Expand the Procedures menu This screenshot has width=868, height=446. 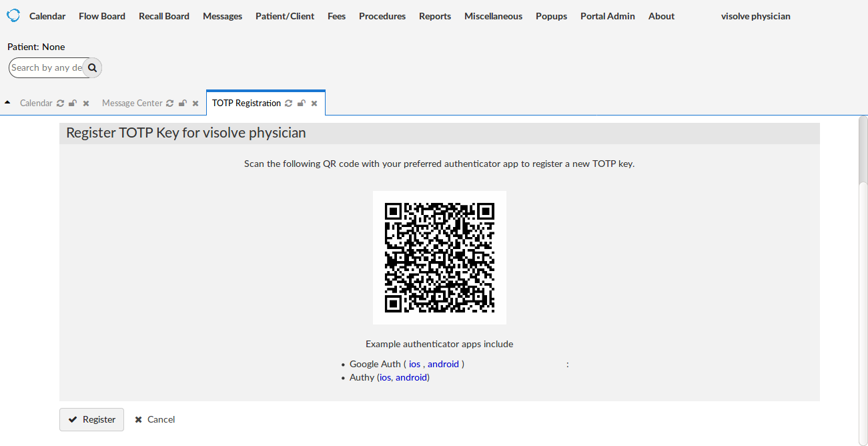(382, 16)
